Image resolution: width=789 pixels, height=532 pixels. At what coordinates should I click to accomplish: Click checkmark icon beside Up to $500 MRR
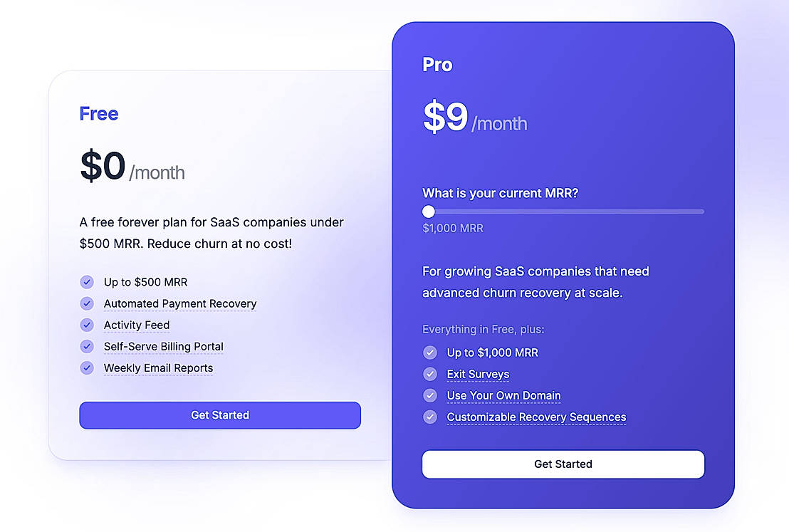87,282
